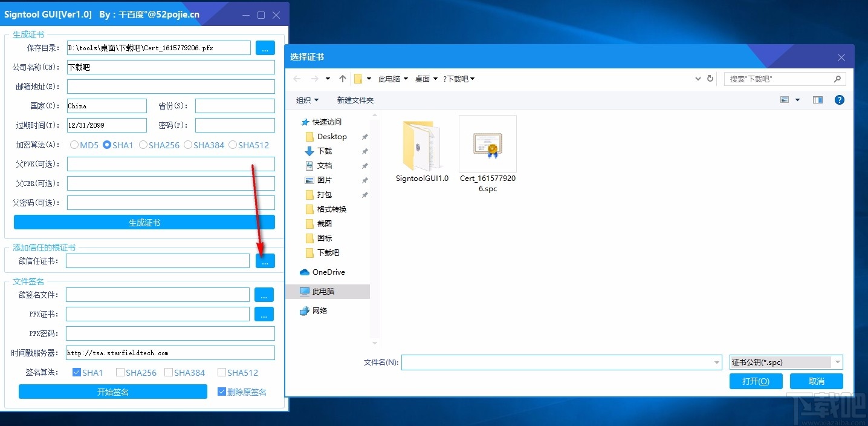The image size is (868, 426).
Task: Show the preview pane via its toolbar icon
Action: [817, 100]
